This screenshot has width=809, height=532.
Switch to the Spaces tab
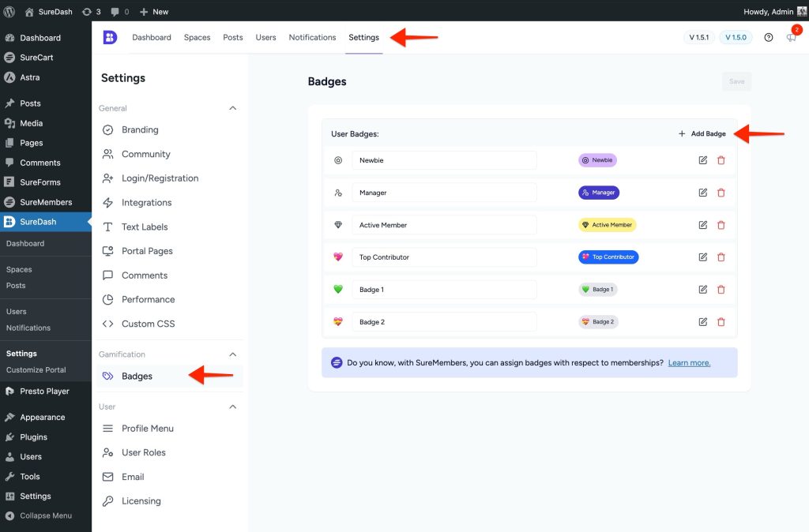click(x=197, y=37)
